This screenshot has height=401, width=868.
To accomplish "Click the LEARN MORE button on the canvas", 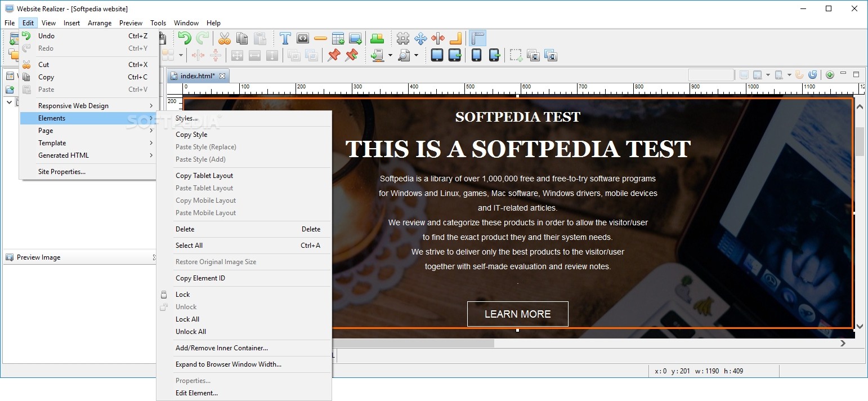I will coord(518,314).
